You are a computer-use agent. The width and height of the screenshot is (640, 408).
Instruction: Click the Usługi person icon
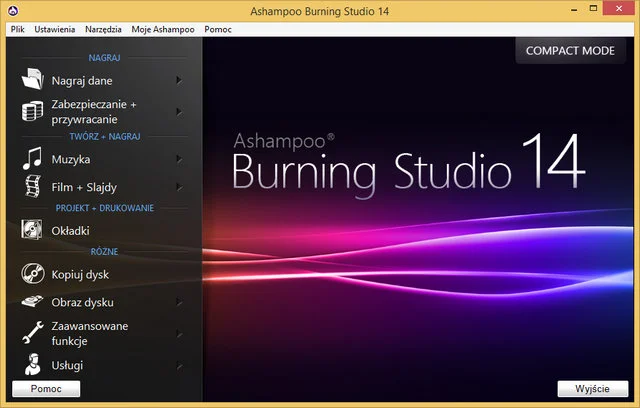(x=33, y=364)
